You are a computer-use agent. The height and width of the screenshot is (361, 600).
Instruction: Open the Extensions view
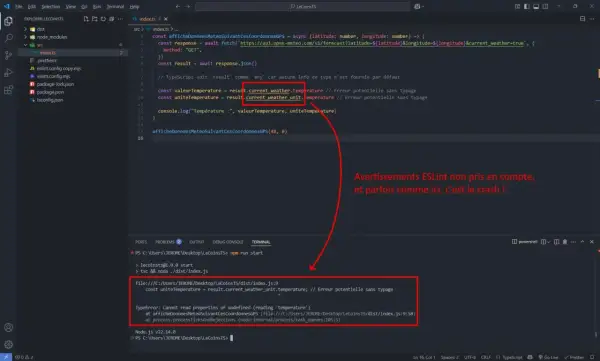tap(8, 90)
